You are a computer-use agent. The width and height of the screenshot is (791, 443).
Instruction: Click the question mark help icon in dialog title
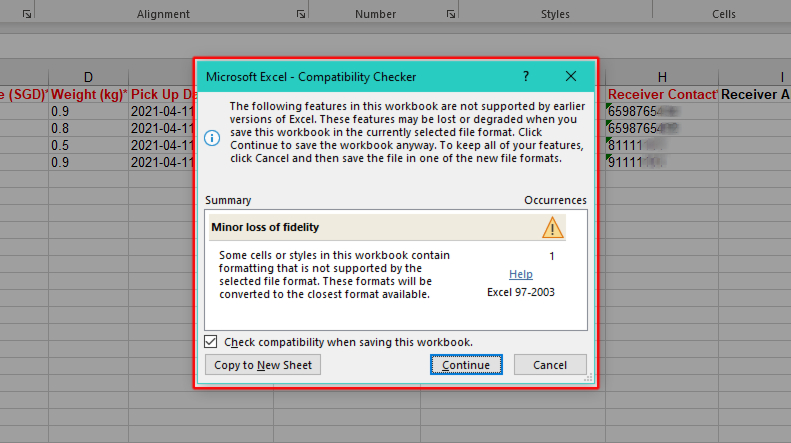(526, 76)
